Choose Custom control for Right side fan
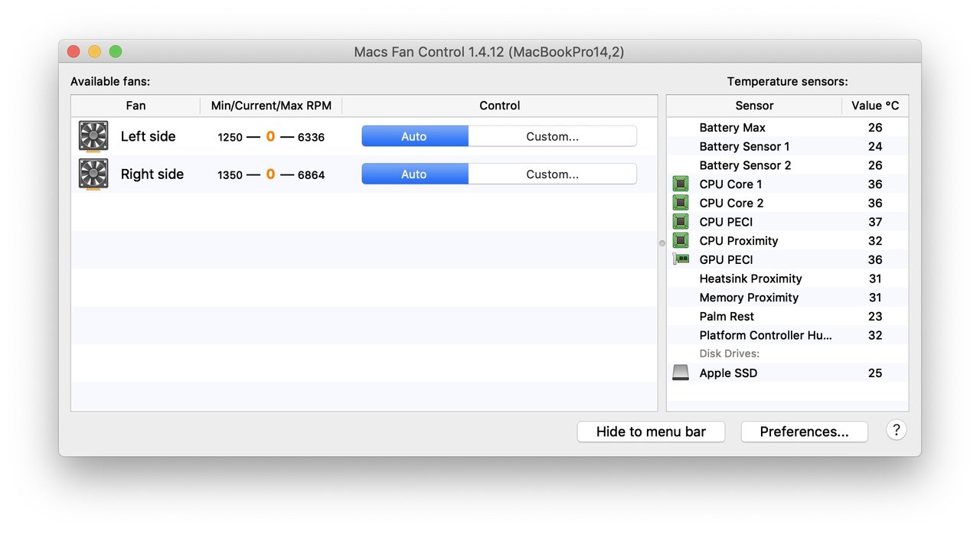This screenshot has height=534, width=980. [x=552, y=174]
